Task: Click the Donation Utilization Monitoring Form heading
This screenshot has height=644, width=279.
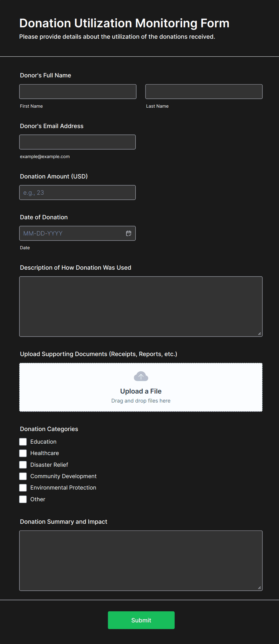Action: pyautogui.click(x=124, y=23)
